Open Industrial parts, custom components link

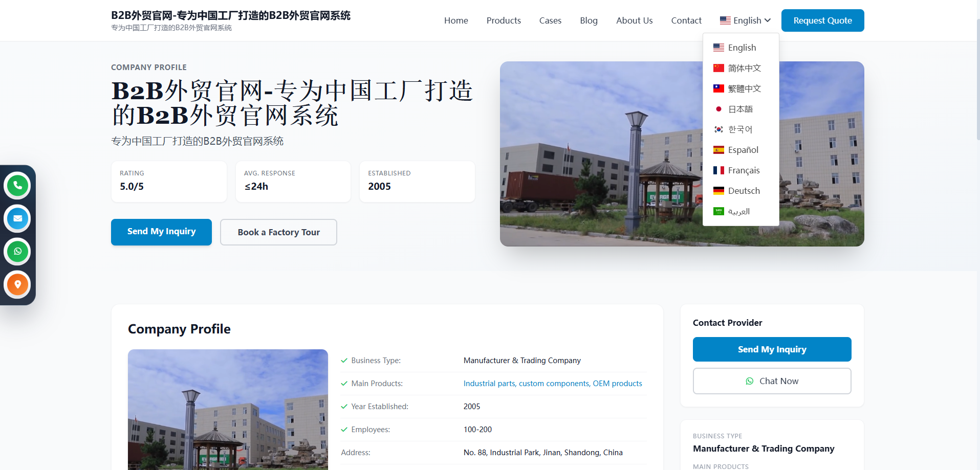pos(553,384)
